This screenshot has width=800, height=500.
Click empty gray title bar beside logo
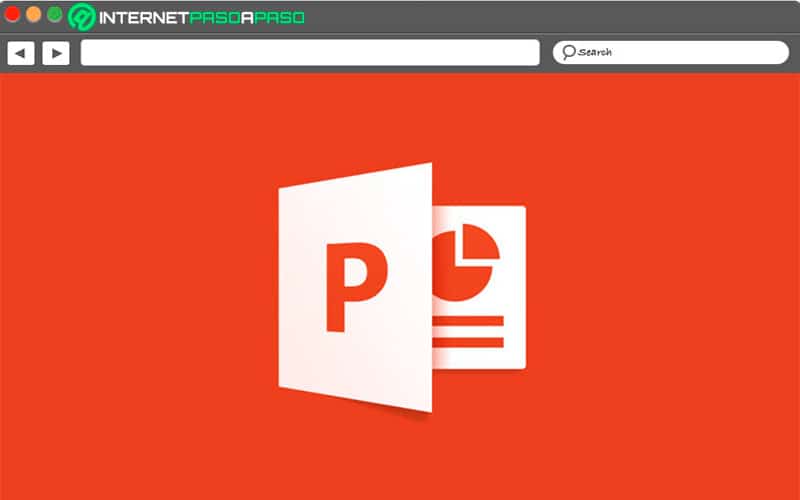coord(551,17)
